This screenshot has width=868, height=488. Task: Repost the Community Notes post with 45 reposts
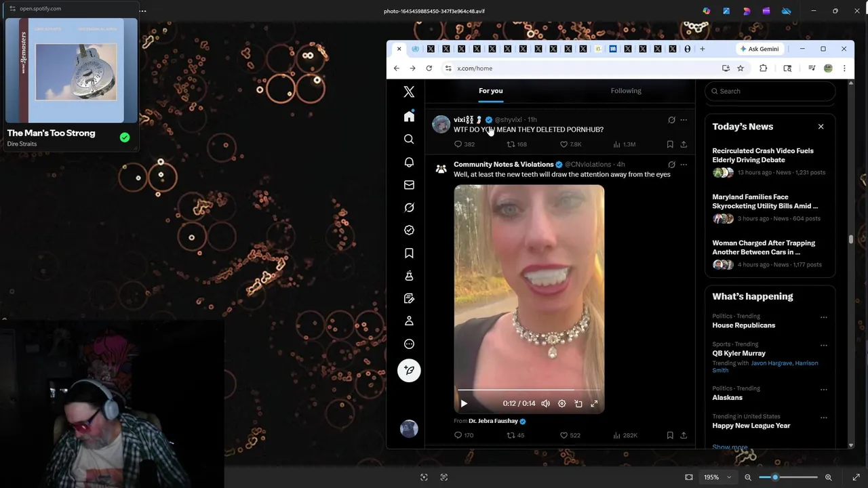pyautogui.click(x=516, y=435)
